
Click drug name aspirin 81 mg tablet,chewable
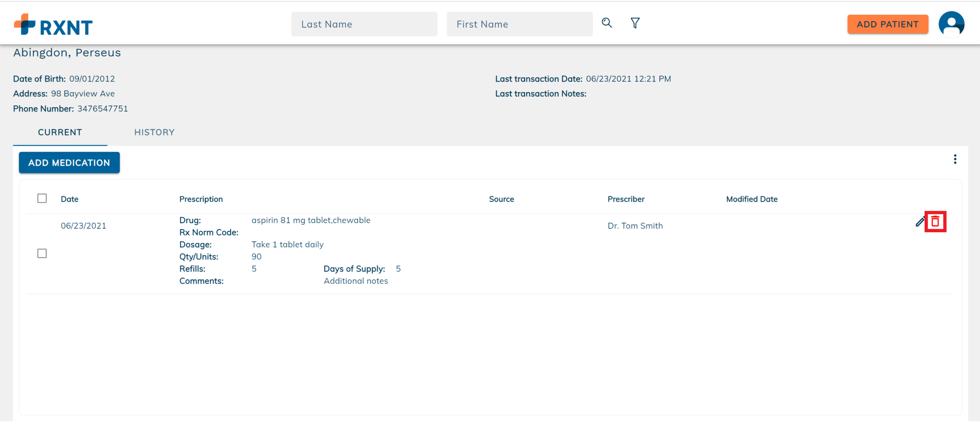click(311, 220)
